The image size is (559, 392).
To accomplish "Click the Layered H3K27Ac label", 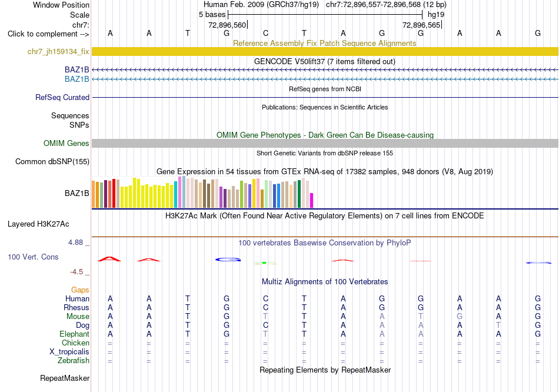I will coord(38,224).
